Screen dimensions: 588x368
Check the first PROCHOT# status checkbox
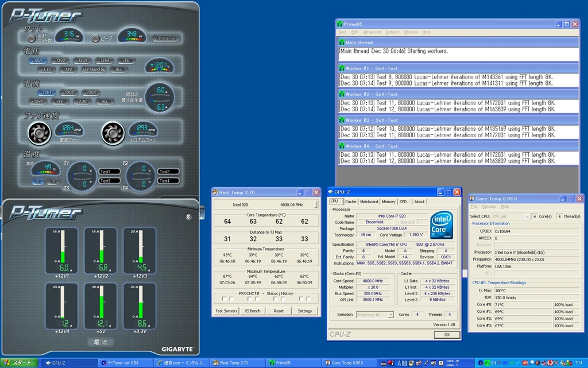tap(225, 299)
